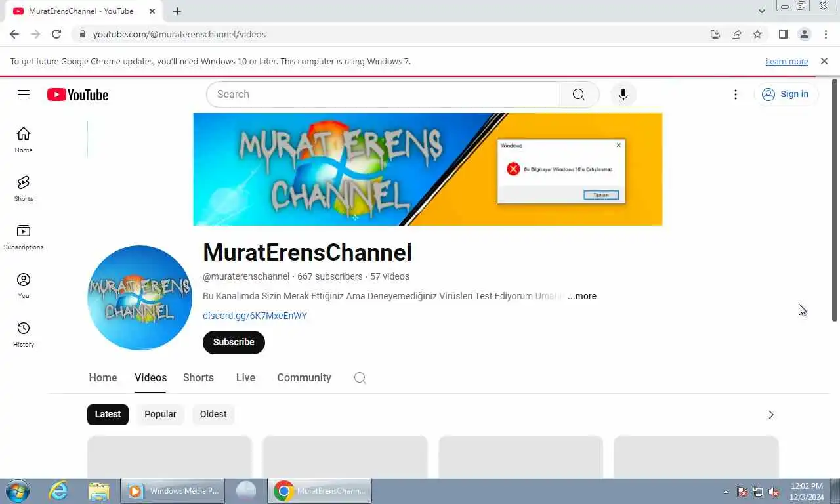Open History in the left sidebar
840x504 pixels.
[24, 334]
